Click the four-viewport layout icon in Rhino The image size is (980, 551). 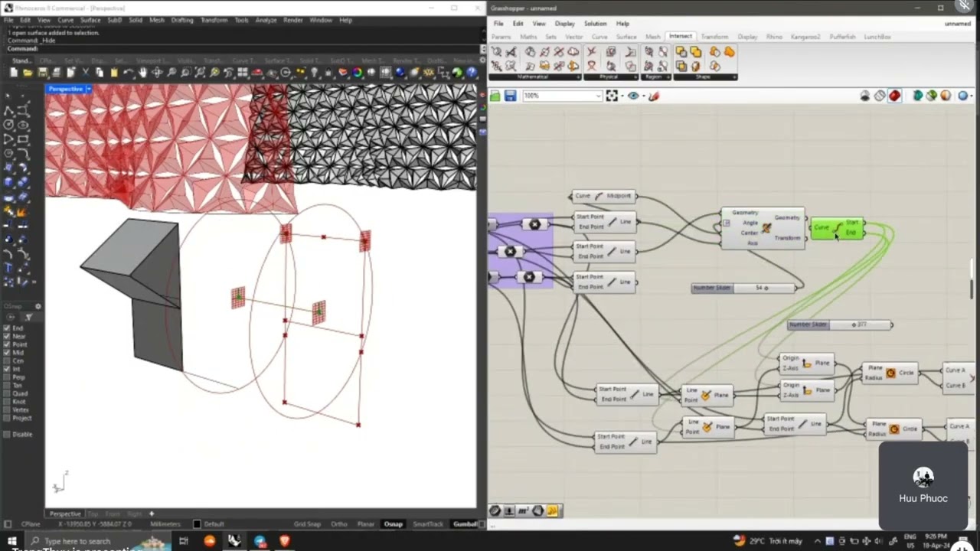pyautogui.click(x=242, y=73)
